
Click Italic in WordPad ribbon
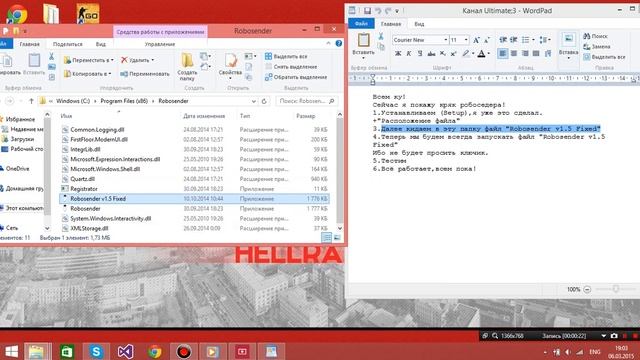tap(409, 53)
